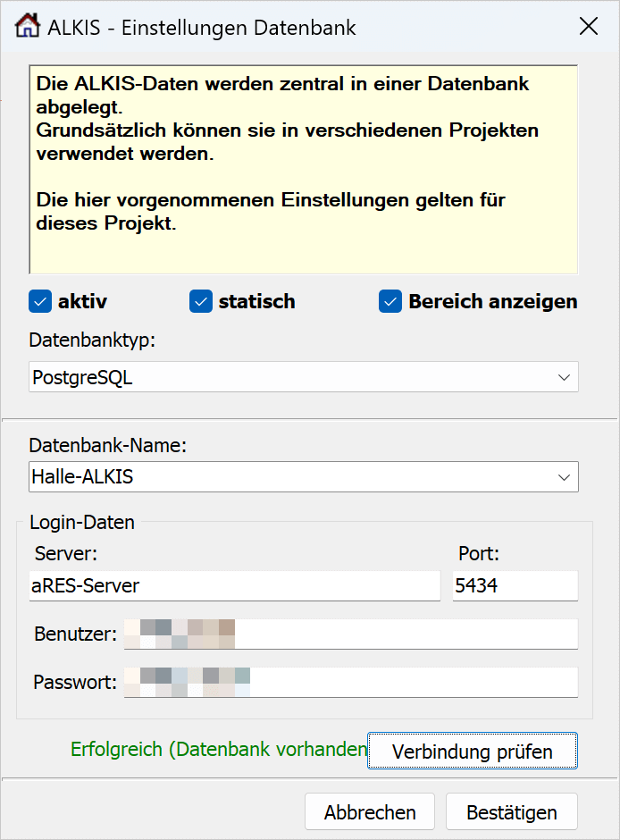Select the Benutzer input field
The image size is (620, 840).
(350, 634)
